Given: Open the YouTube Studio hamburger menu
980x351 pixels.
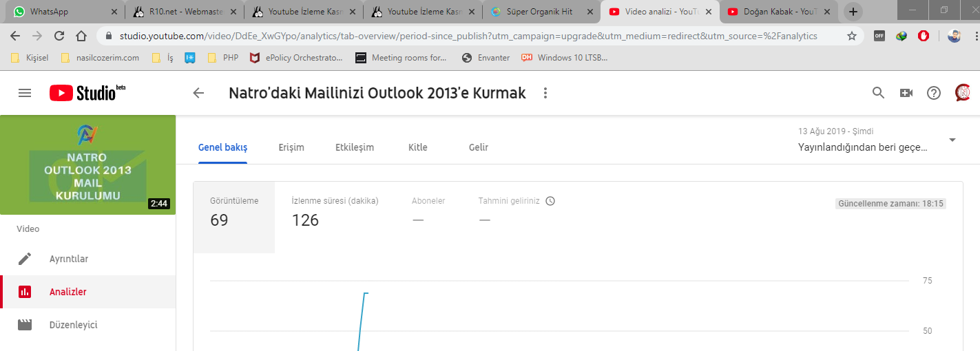Looking at the screenshot, I should (25, 93).
